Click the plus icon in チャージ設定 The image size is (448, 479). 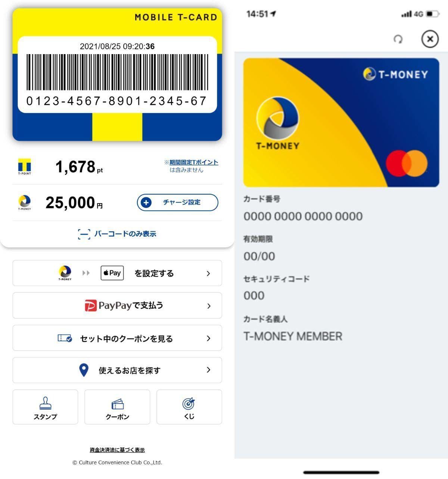pyautogui.click(x=146, y=202)
